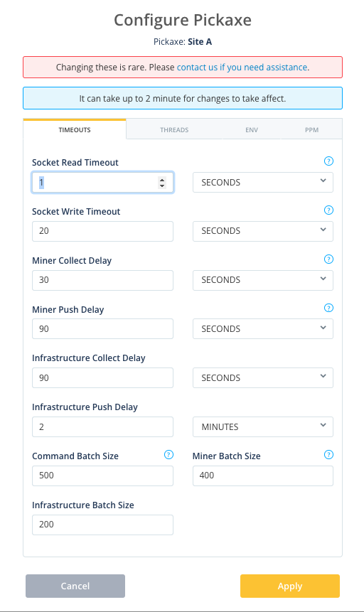
Task: Open help icon for Command Batch Size
Action: (168, 454)
